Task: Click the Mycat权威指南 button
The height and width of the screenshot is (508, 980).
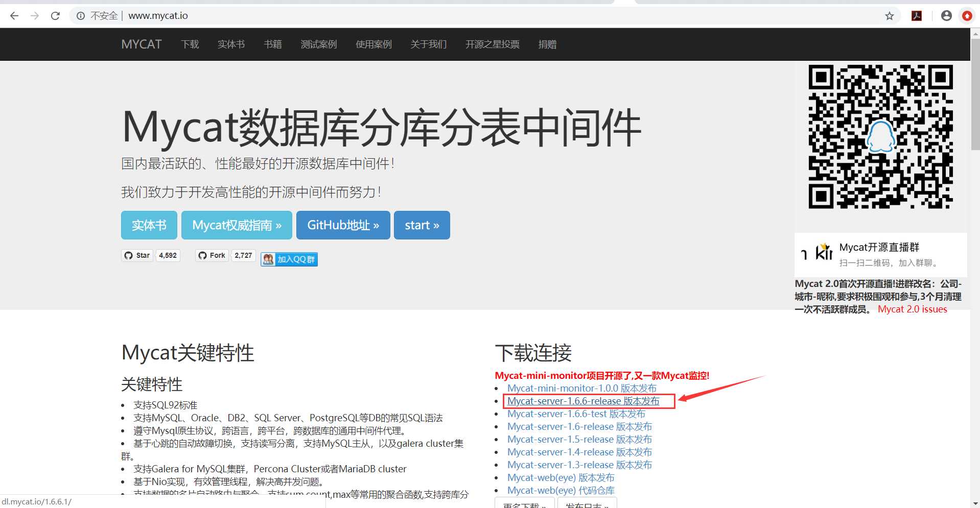Action: pos(237,225)
